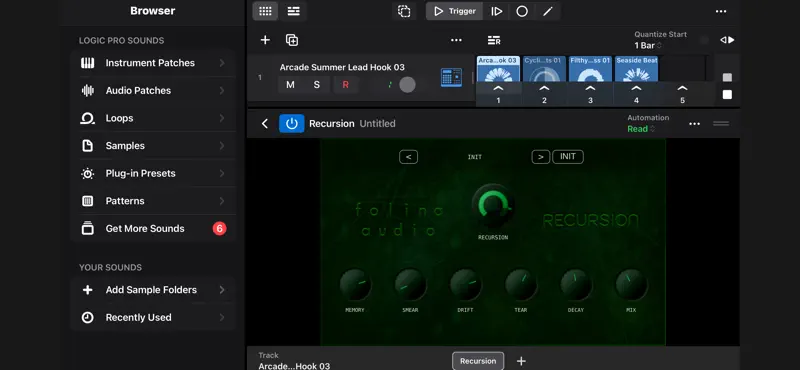800x370 pixels.
Task: Click the main RECURSION knob
Action: (493, 205)
